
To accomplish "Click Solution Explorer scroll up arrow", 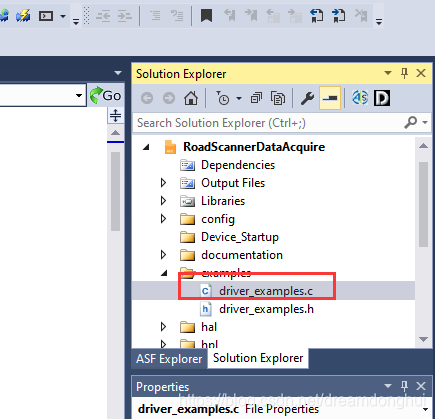I will tap(423, 146).
